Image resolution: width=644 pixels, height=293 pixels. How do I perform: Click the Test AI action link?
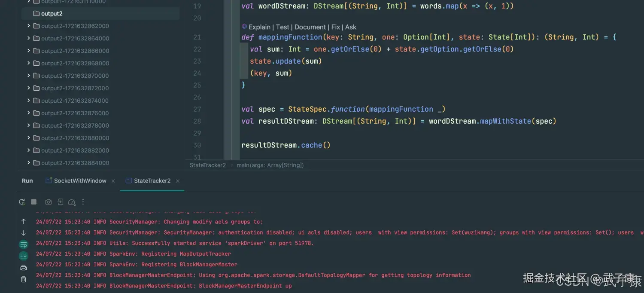pyautogui.click(x=283, y=27)
